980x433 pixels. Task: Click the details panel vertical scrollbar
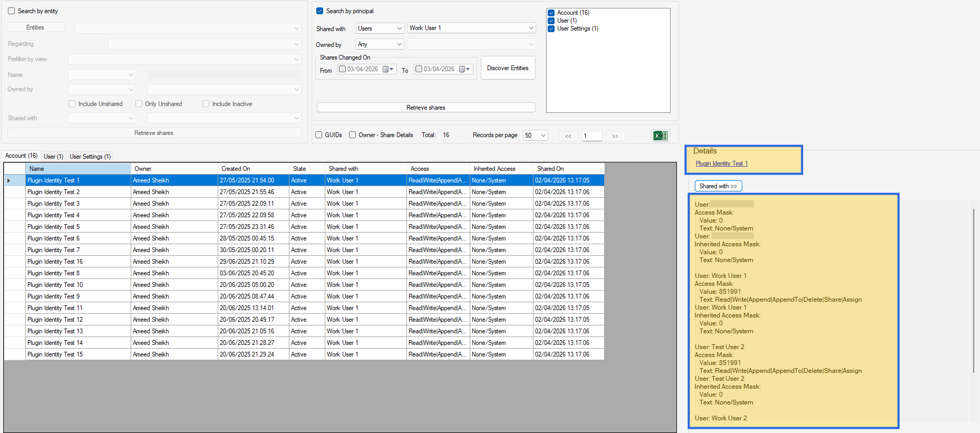[974, 290]
